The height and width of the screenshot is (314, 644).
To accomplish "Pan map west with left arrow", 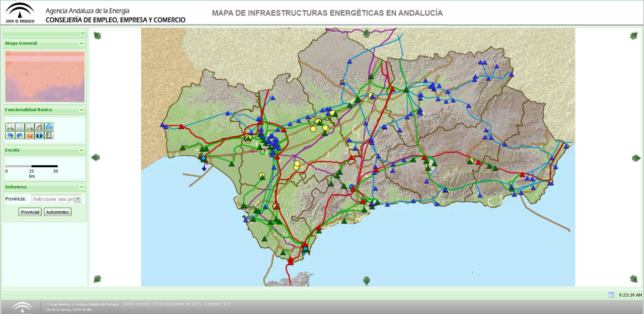I will pos(96,157).
